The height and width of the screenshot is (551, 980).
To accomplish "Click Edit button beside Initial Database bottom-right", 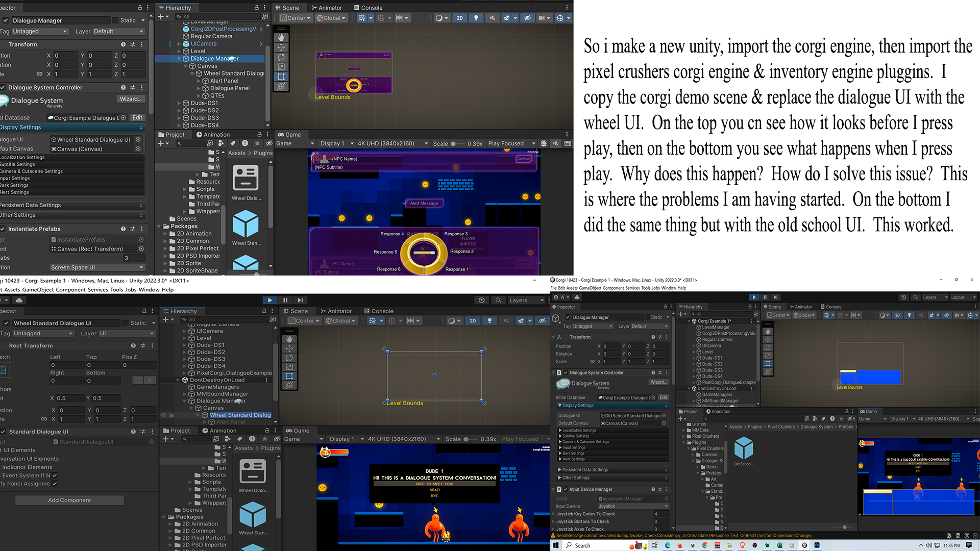I will coord(663,397).
